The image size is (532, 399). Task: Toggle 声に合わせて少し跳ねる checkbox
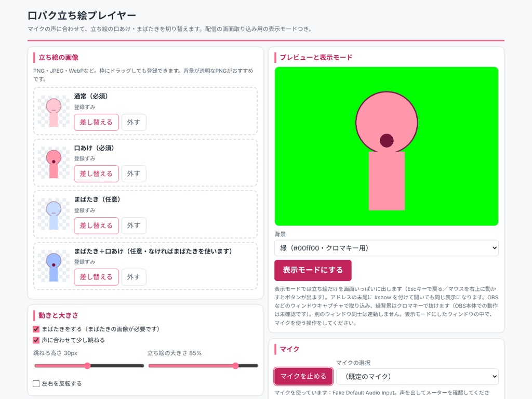click(36, 340)
